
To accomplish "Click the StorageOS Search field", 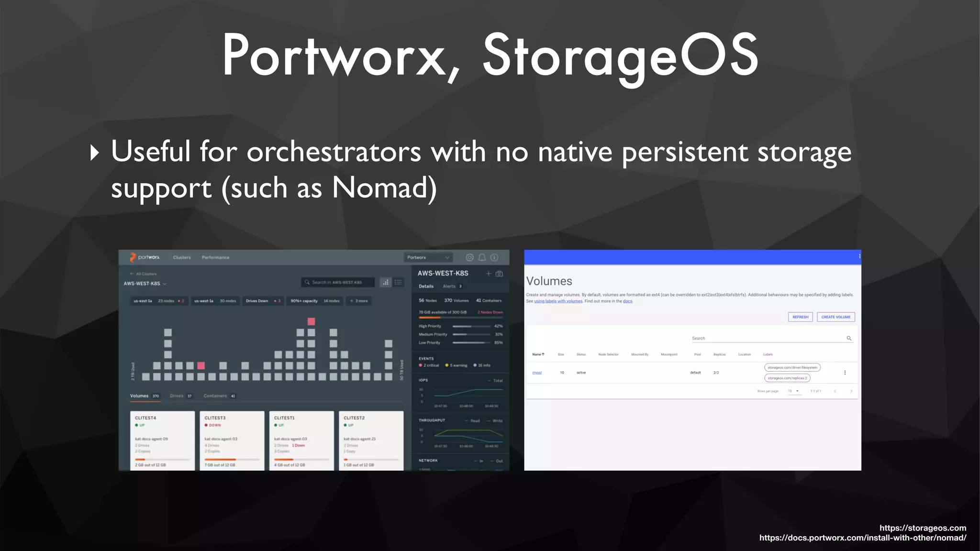I will click(x=772, y=338).
